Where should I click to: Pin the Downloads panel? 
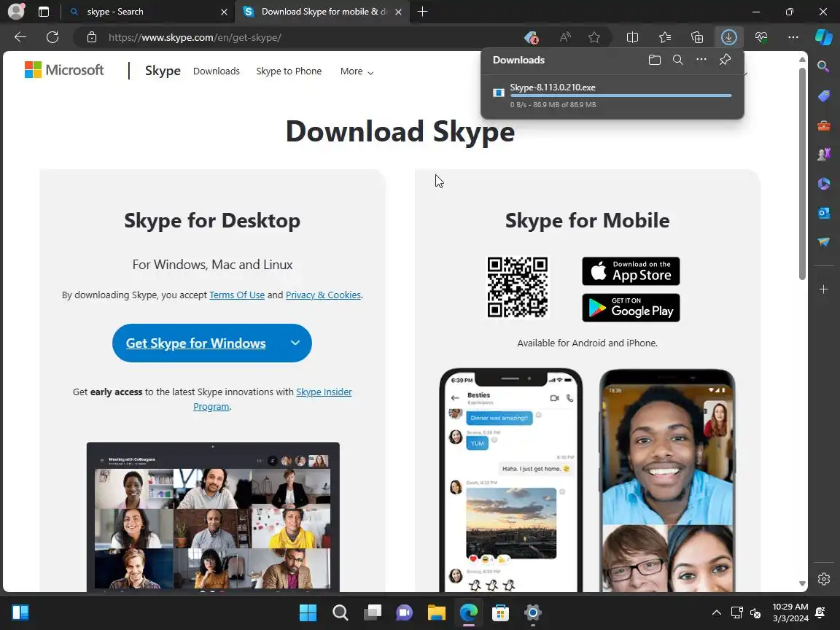(725, 60)
